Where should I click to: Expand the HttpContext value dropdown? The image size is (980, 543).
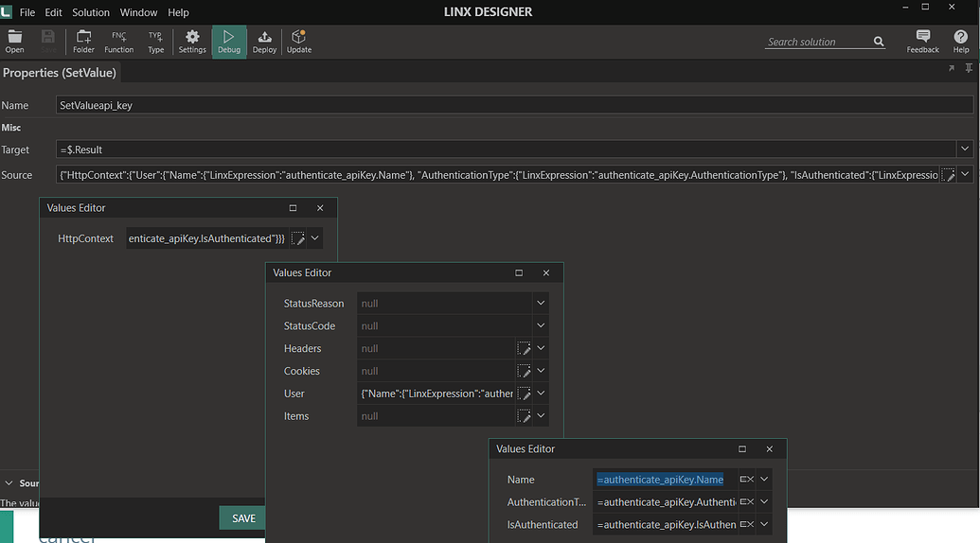coord(315,238)
